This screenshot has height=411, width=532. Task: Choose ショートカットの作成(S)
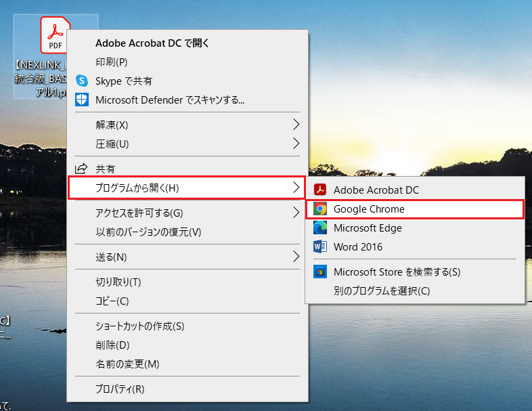187,326
